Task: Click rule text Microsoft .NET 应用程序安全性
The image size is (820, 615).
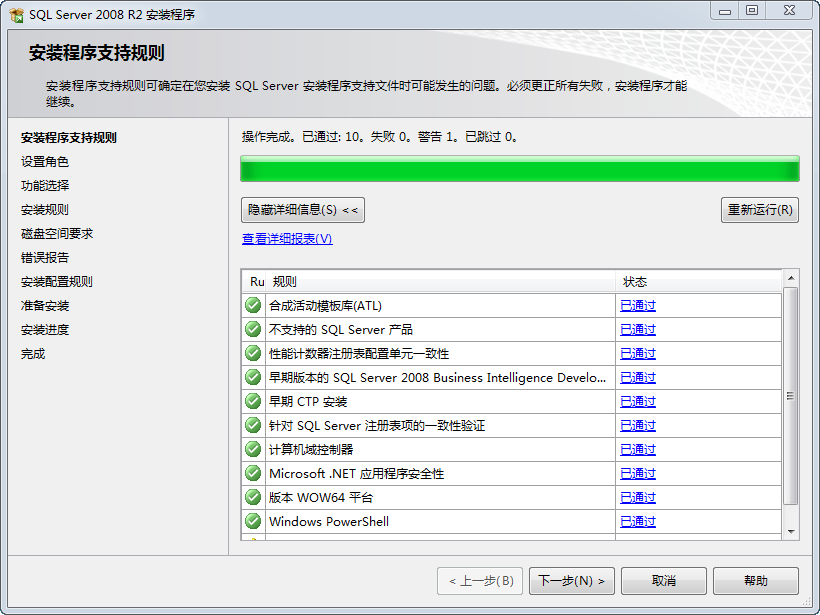Action: pyautogui.click(x=357, y=474)
